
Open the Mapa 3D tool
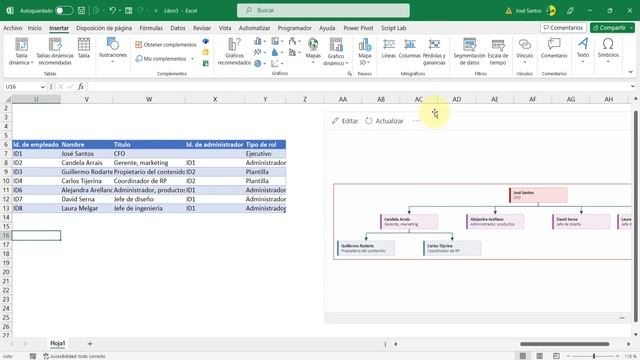pyautogui.click(x=364, y=51)
